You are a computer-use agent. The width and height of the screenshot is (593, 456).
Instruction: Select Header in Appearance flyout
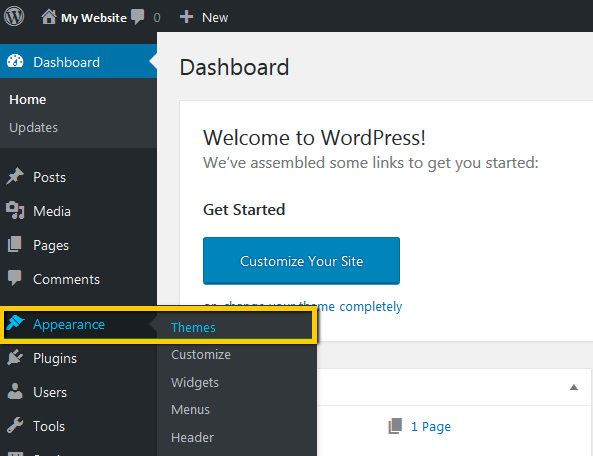pos(192,437)
